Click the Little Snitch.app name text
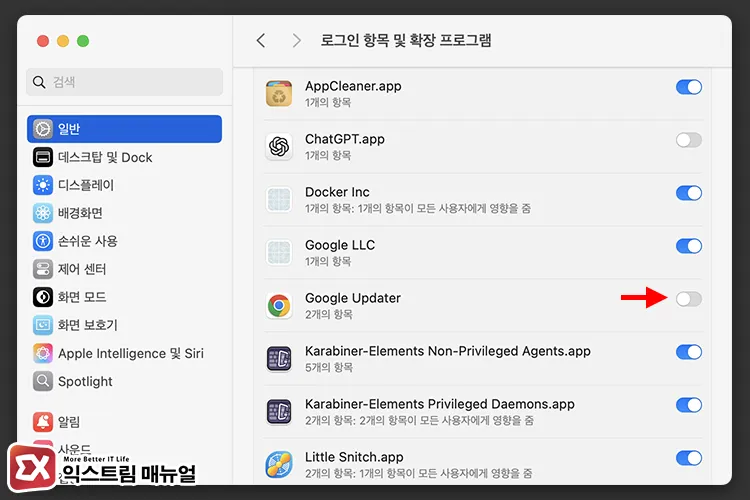This screenshot has height=500, width=750. tap(354, 457)
